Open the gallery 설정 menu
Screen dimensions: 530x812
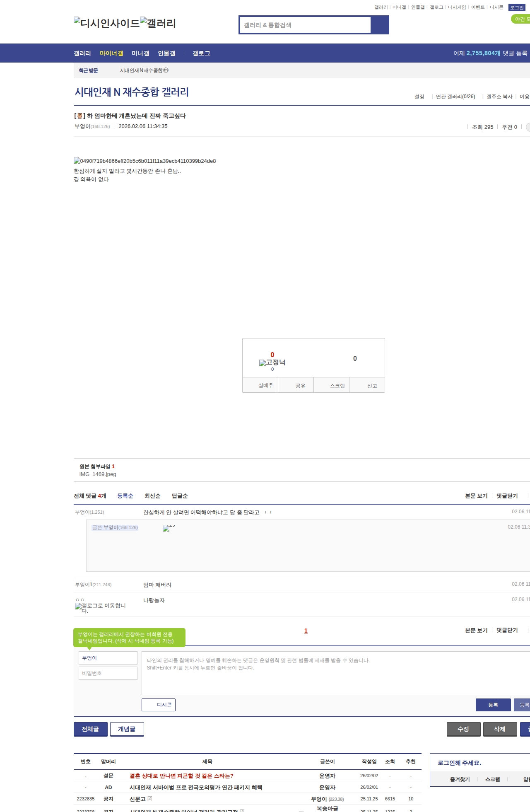point(419,97)
